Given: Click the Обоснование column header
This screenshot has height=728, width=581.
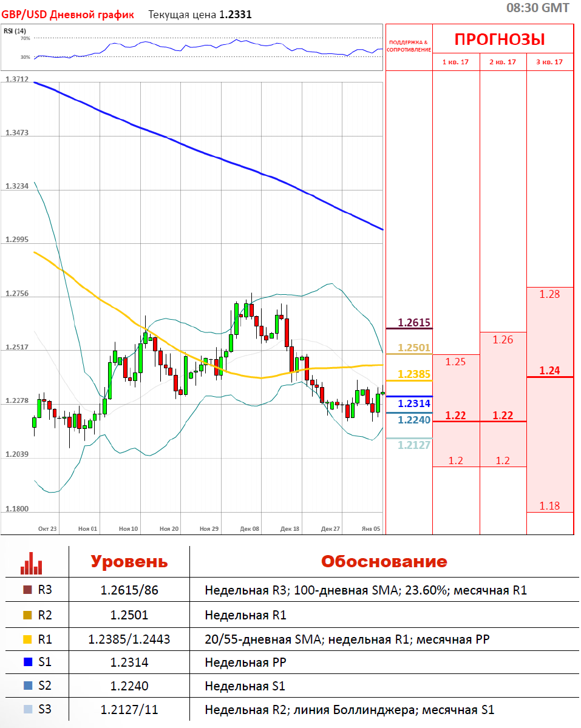Looking at the screenshot, I should (x=384, y=561).
